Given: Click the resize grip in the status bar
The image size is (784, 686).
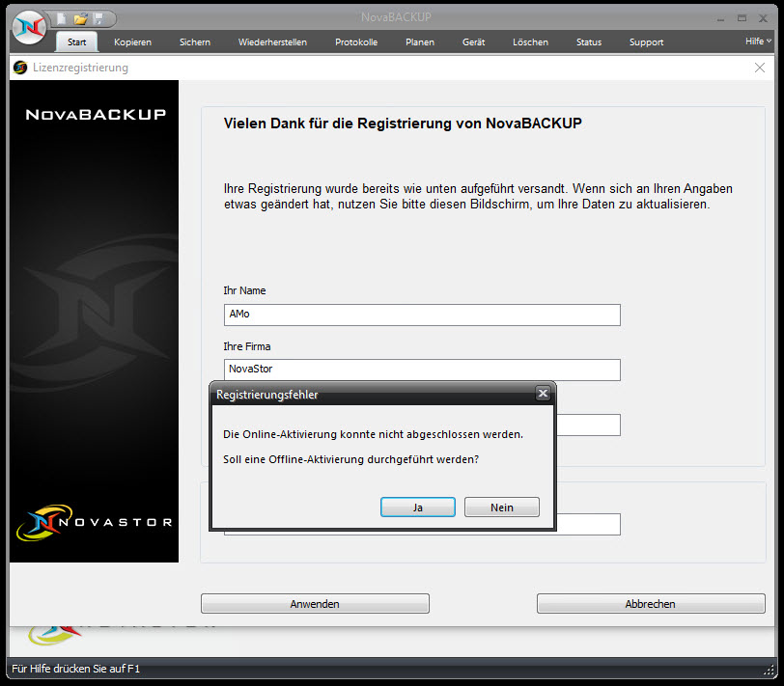Looking at the screenshot, I should pos(769,670).
